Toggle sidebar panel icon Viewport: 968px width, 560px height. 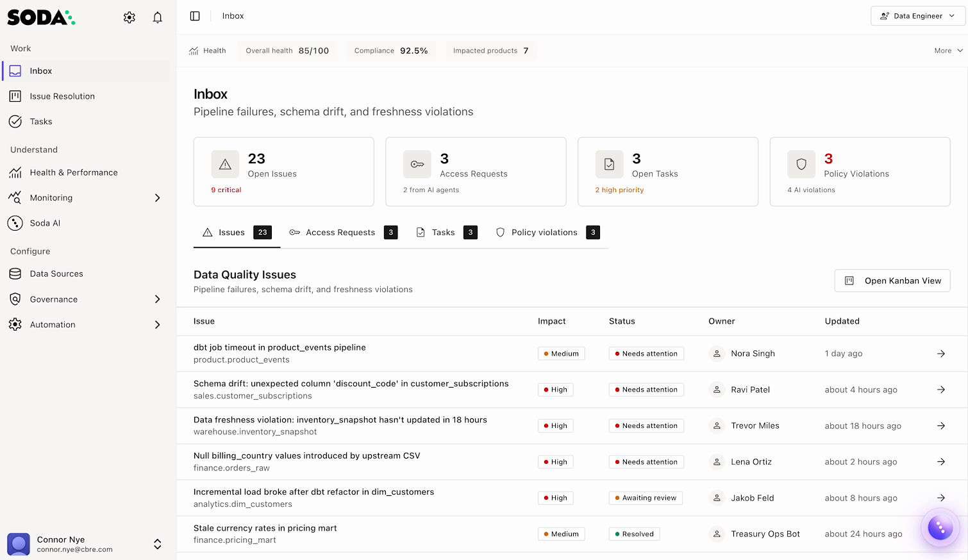coord(195,16)
